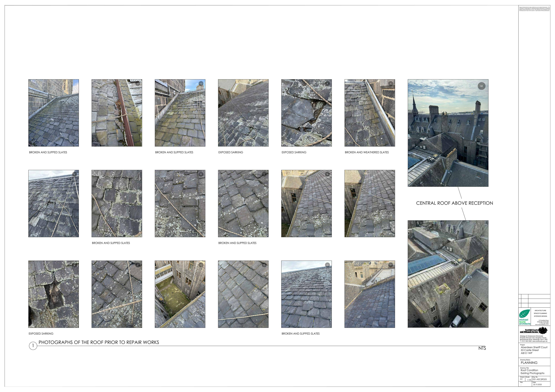Select the circled number 1 drawing marker

pyautogui.click(x=33, y=346)
